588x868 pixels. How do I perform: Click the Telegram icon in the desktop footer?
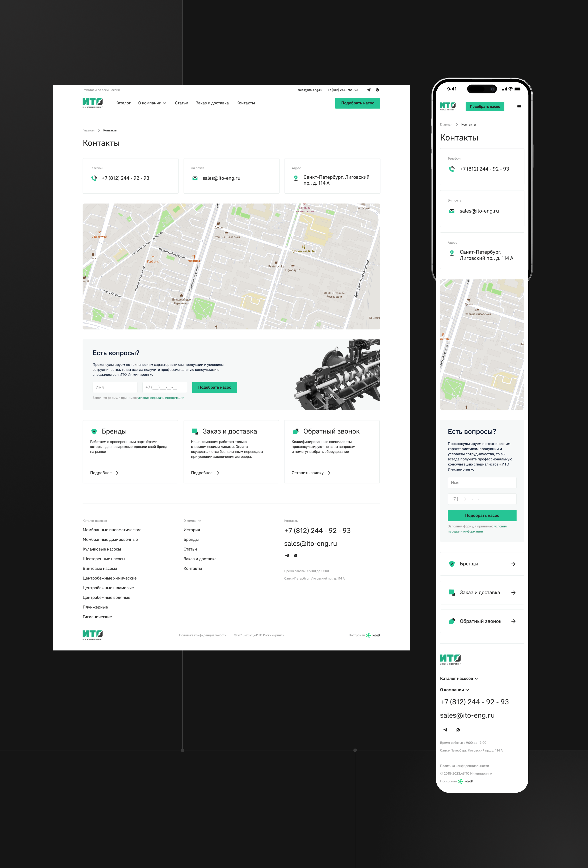pos(287,556)
